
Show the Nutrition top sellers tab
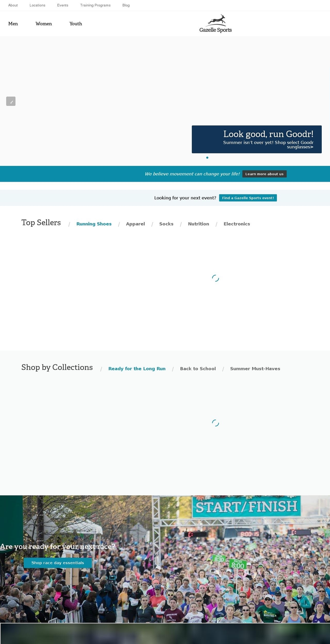198,224
